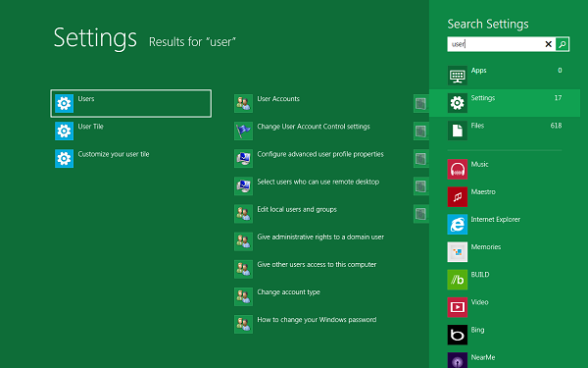This screenshot has width=588, height=368.
Task: Select Change account type text
Action: tap(288, 292)
